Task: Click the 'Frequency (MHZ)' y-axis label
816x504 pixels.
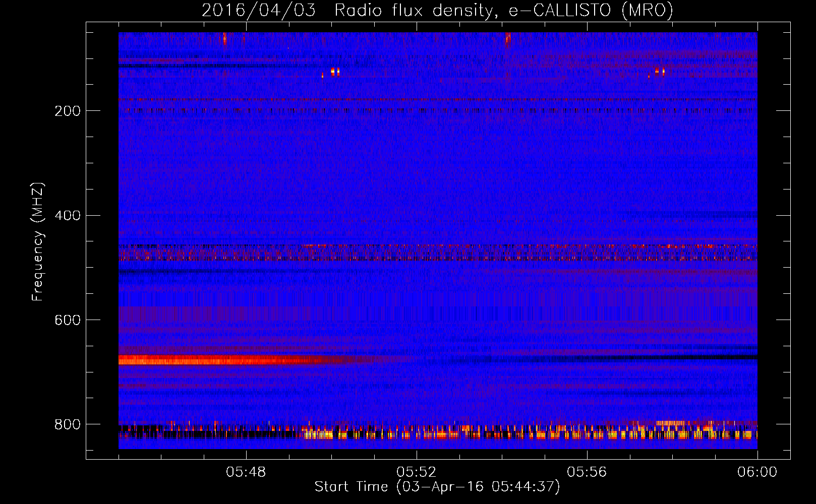Action: (38, 241)
